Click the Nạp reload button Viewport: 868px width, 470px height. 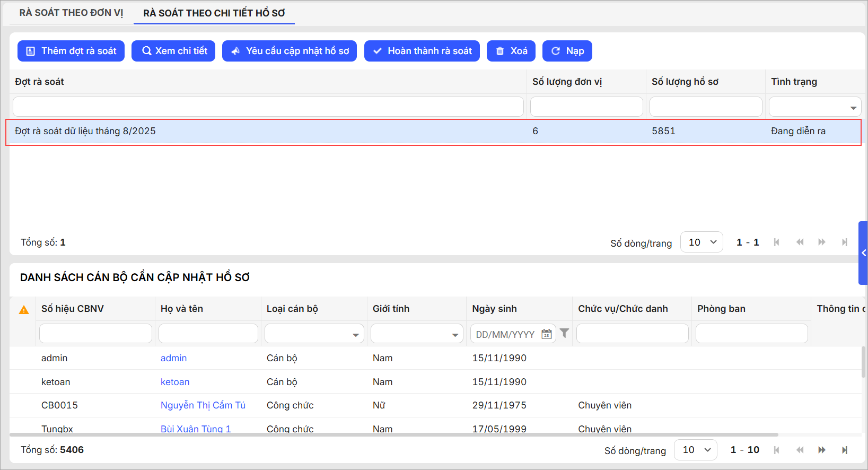point(567,51)
